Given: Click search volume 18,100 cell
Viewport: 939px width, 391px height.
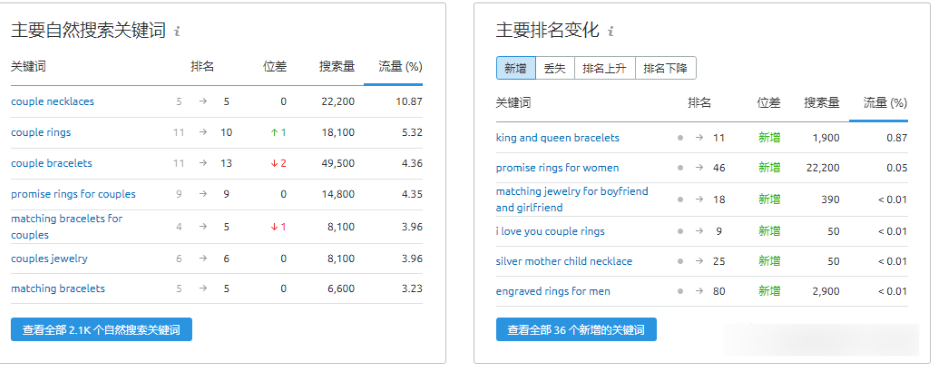Looking at the screenshot, I should [x=338, y=132].
